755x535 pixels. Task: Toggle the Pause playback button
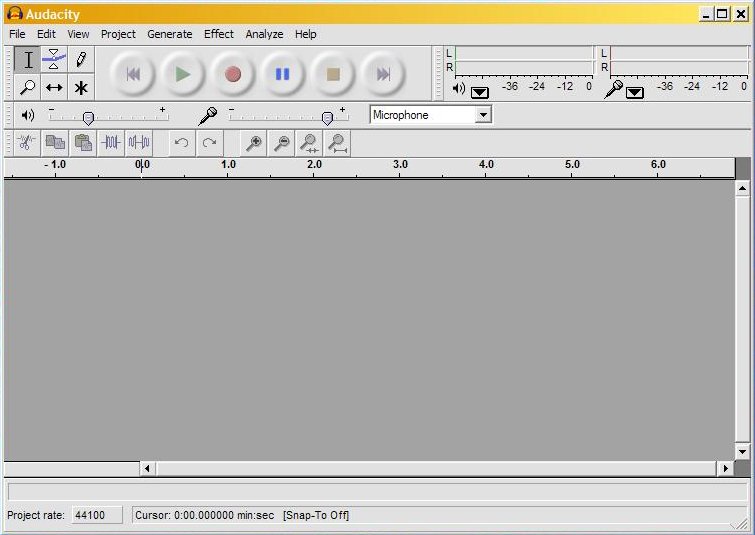[283, 74]
